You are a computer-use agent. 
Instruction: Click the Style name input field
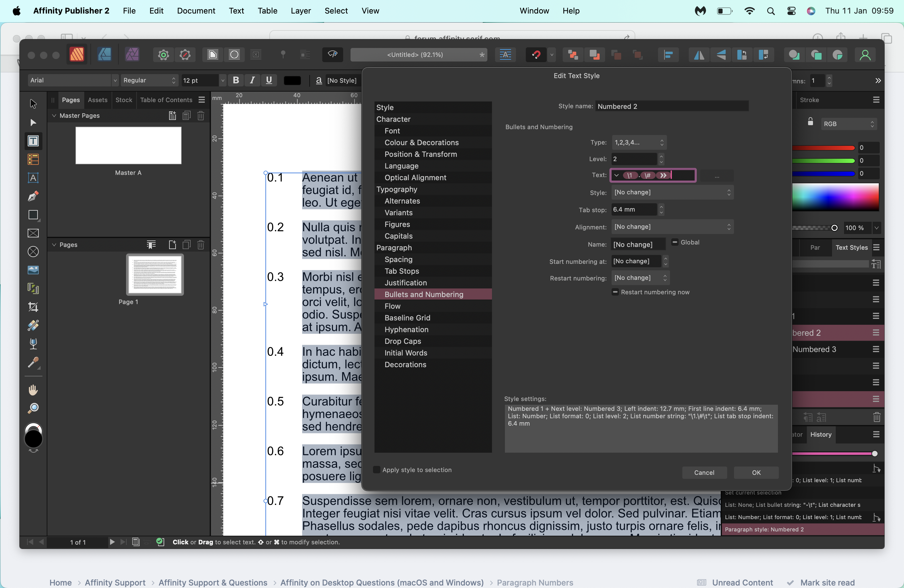click(x=672, y=106)
